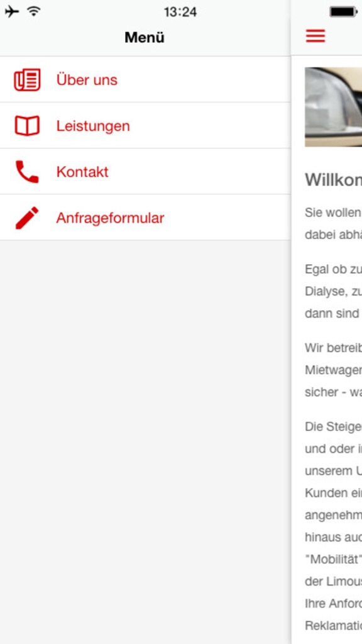Click the Wi-Fi status icon
Image resolution: width=362 pixels, height=644 pixels.
click(34, 11)
